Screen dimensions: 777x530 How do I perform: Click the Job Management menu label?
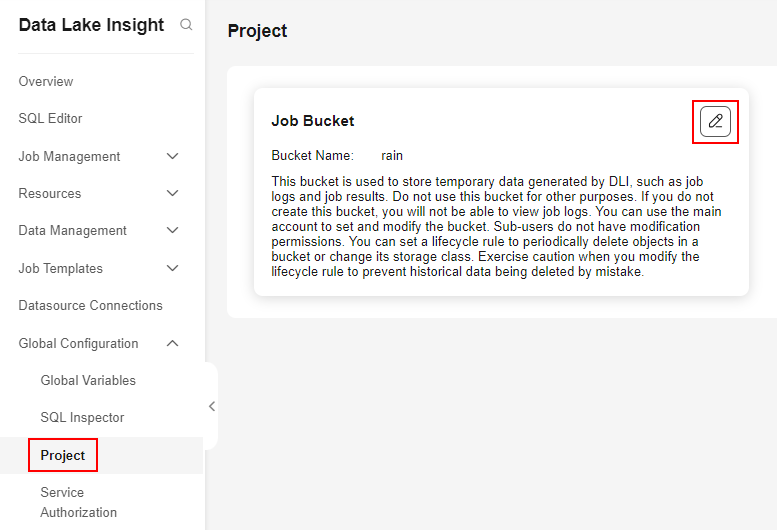[69, 157]
